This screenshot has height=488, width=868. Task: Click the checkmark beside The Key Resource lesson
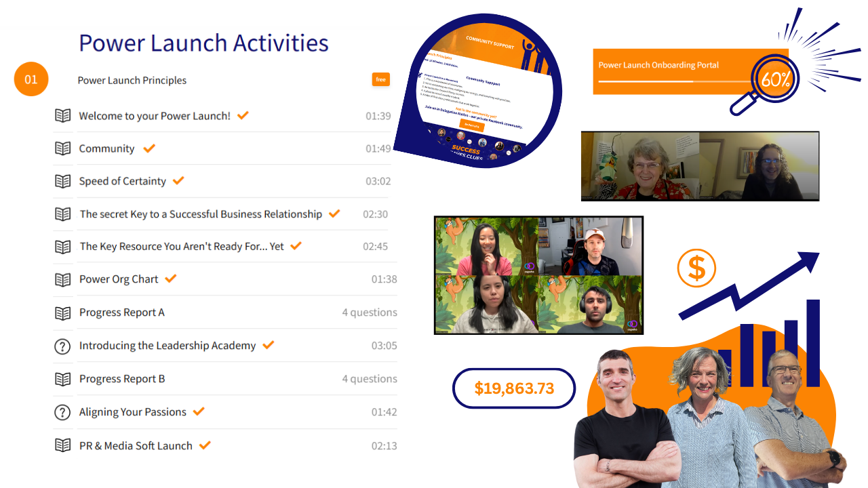296,246
